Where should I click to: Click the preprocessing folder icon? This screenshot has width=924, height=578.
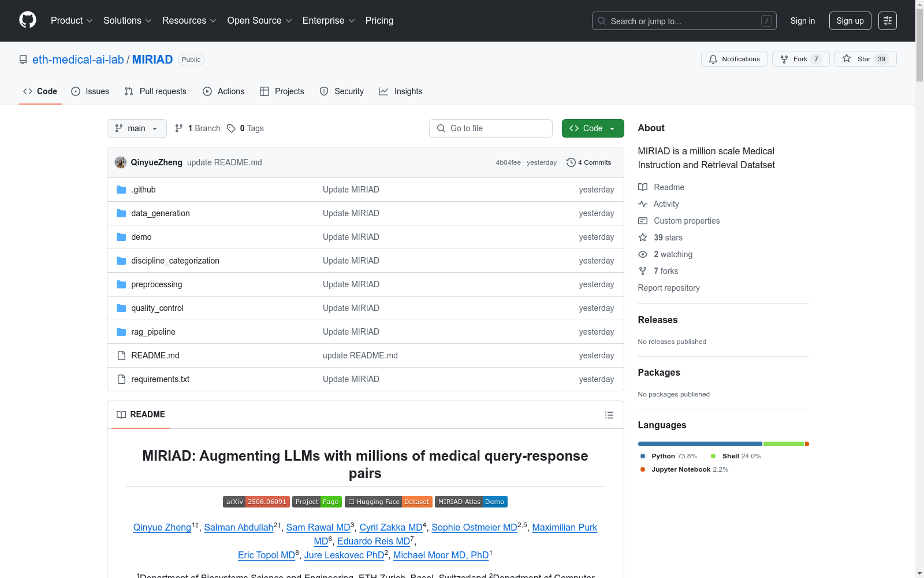tap(121, 284)
